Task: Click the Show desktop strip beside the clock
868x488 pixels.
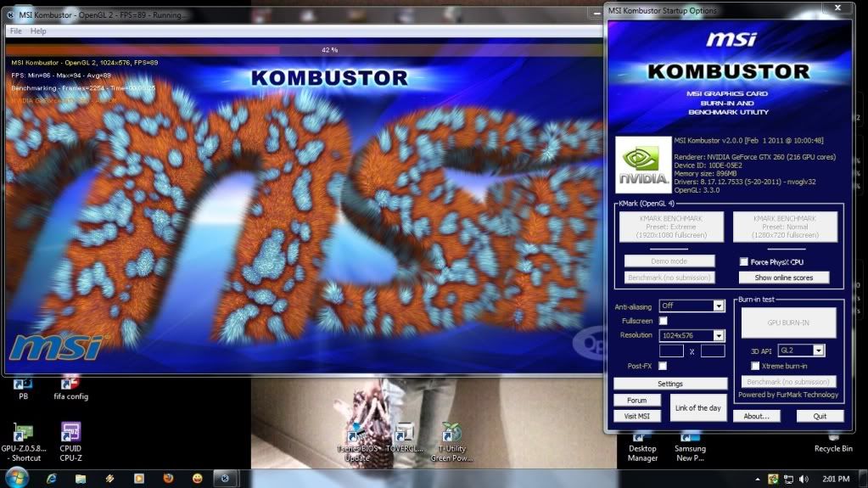Action: [x=863, y=479]
